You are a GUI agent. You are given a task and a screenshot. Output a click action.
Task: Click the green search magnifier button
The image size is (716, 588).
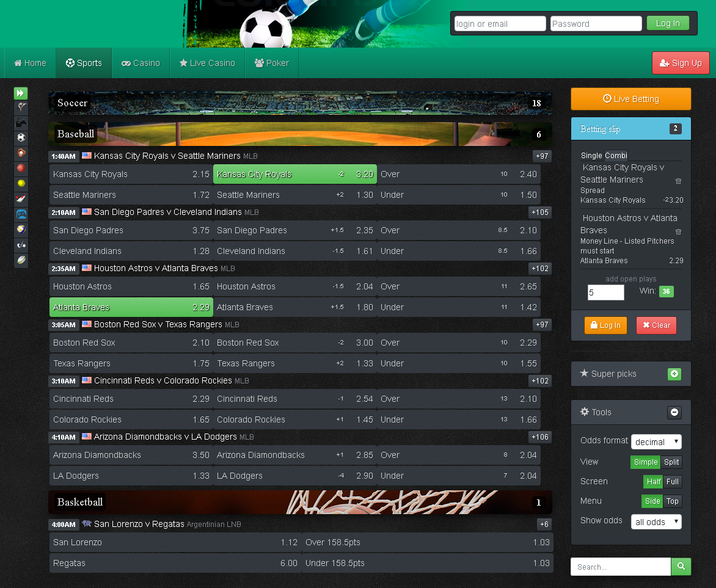(x=681, y=567)
